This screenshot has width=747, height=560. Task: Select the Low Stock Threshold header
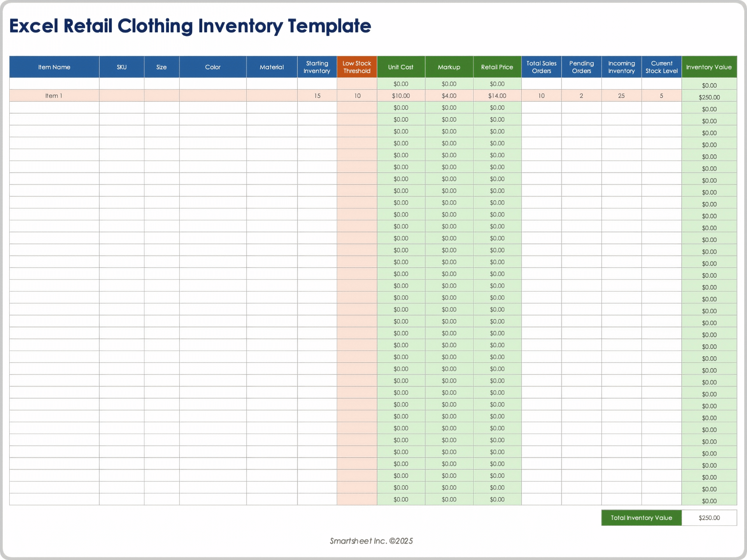[x=357, y=67]
